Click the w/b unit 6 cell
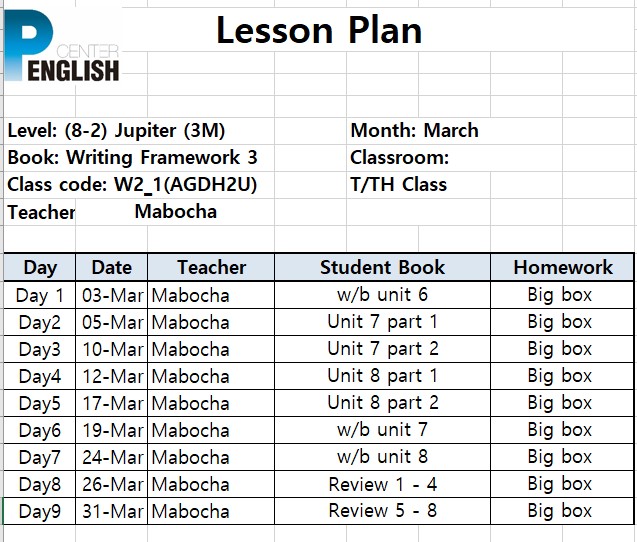Viewport: 637px width, 542px height. click(382, 295)
